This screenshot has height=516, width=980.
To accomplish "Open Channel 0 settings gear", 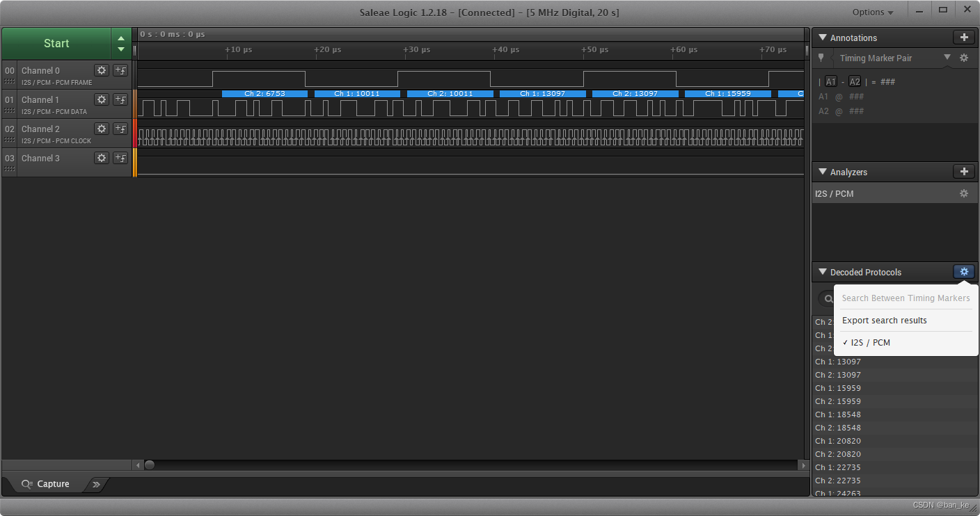I will point(102,70).
